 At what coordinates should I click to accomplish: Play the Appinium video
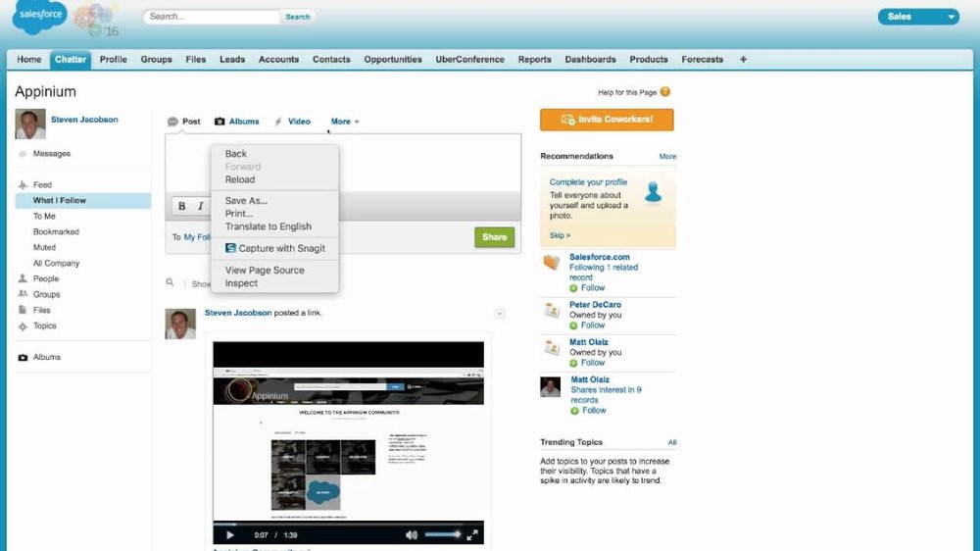[229, 534]
